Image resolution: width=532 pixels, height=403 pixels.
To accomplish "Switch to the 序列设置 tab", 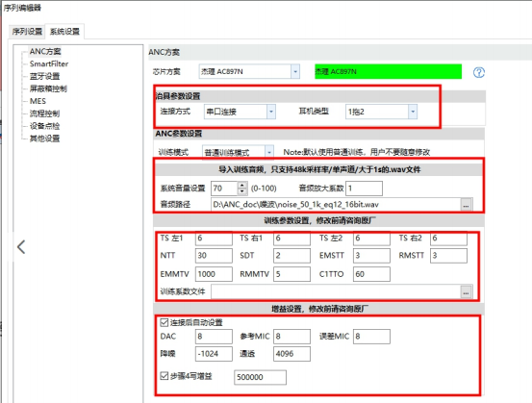I will coord(27,32).
